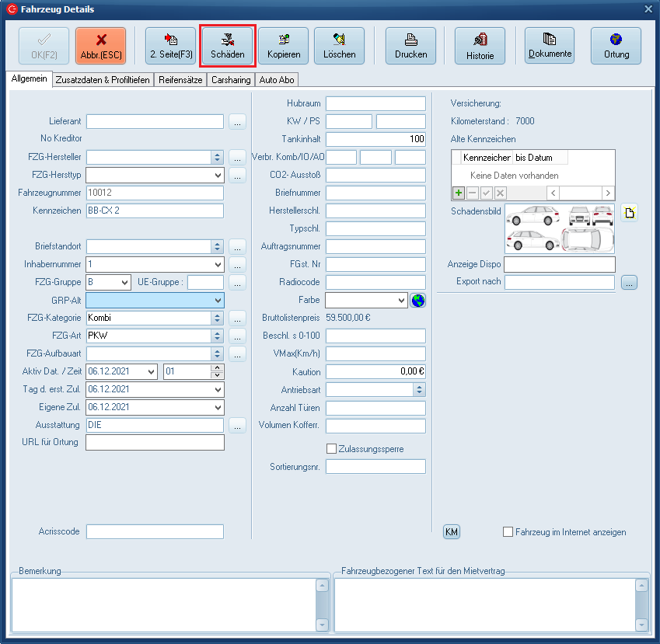Screen dimensions: 660x644
Task: Expand the FZG-Gruppe dropdown
Action: [x=124, y=283]
